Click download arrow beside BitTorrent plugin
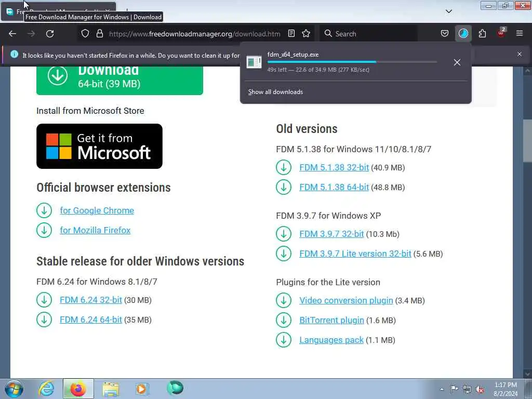 (284, 320)
